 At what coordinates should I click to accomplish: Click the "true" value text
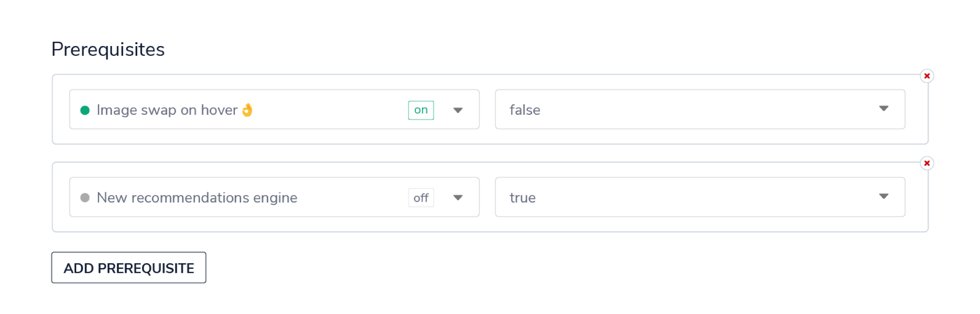click(x=523, y=198)
